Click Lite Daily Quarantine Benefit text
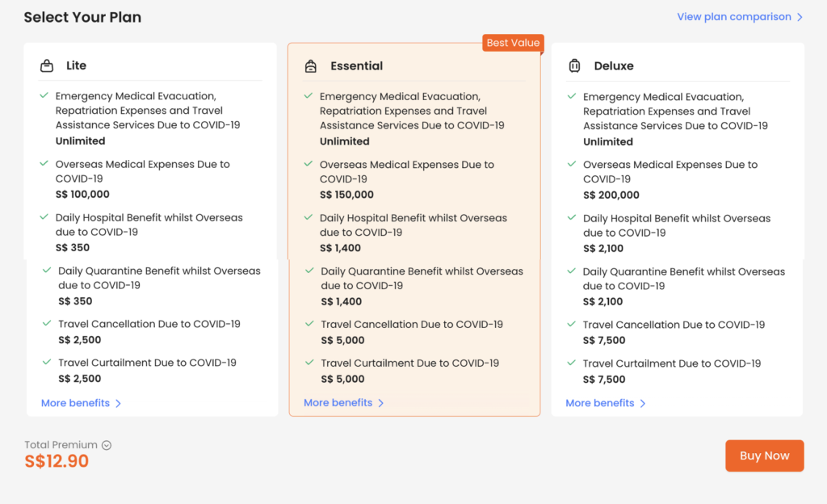Viewport: 827px width, 504px height. [159, 278]
